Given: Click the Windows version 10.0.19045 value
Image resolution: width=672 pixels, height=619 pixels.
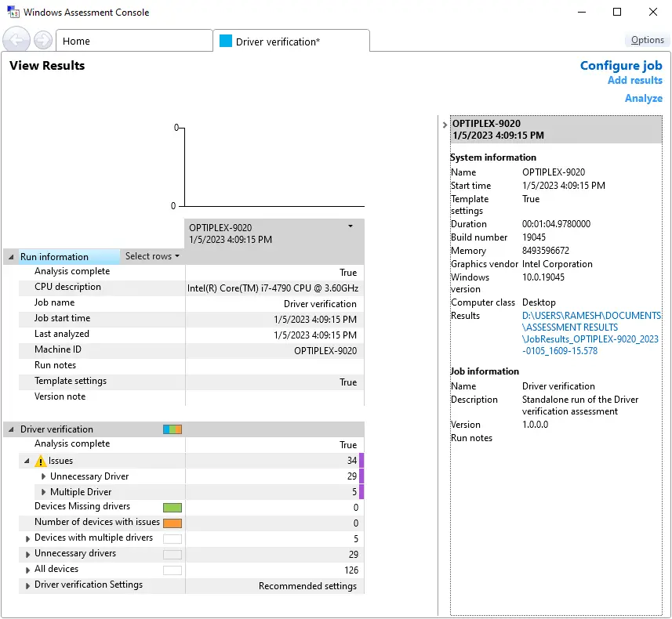Looking at the screenshot, I should click(543, 277).
